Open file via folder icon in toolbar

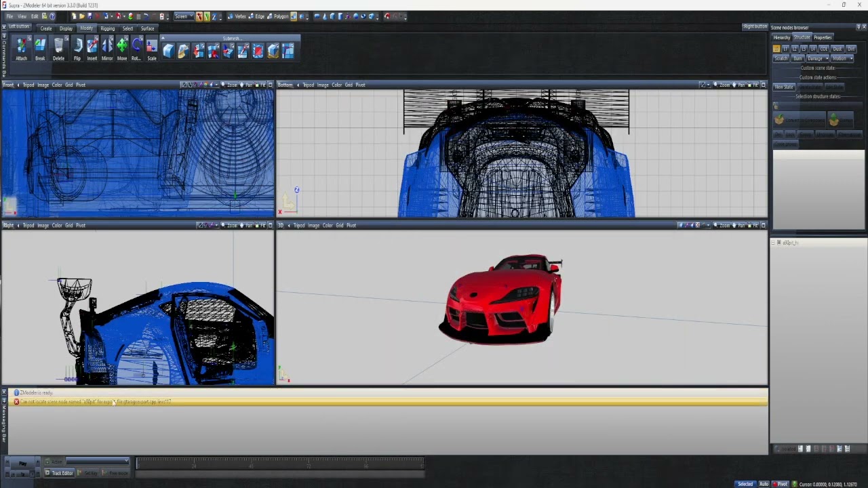[x=81, y=16]
